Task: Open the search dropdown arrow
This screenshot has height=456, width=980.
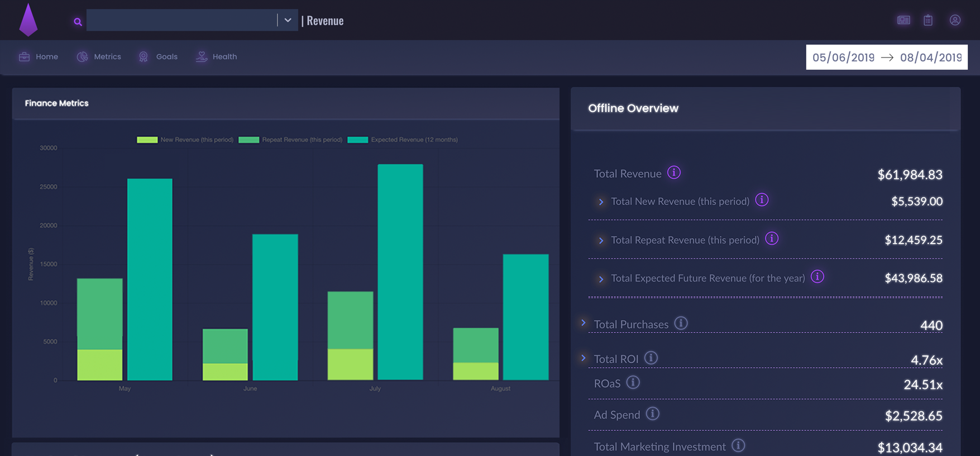Action: click(x=288, y=20)
